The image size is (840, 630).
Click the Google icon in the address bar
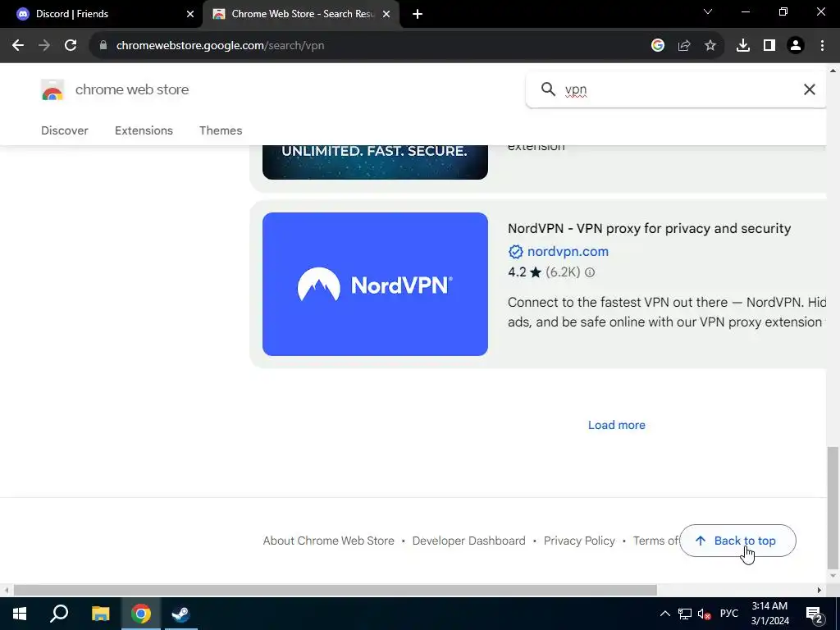[658, 46]
